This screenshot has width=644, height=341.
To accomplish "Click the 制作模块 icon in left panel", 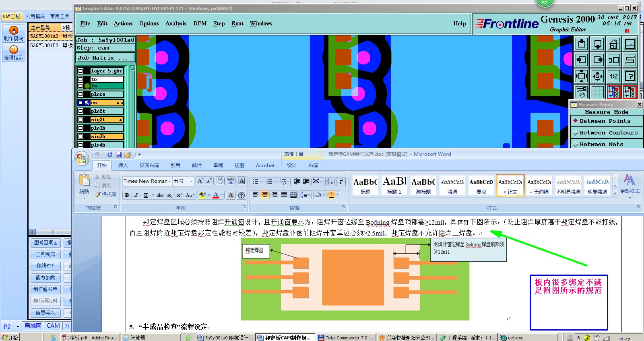I will point(14,33).
